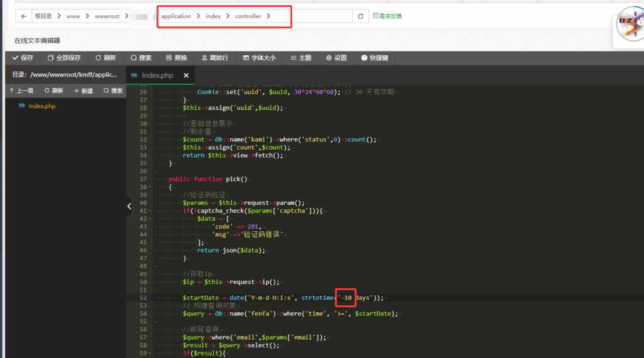Click the controller breadcrumb
The height and width of the screenshot is (358, 644).
pos(248,16)
